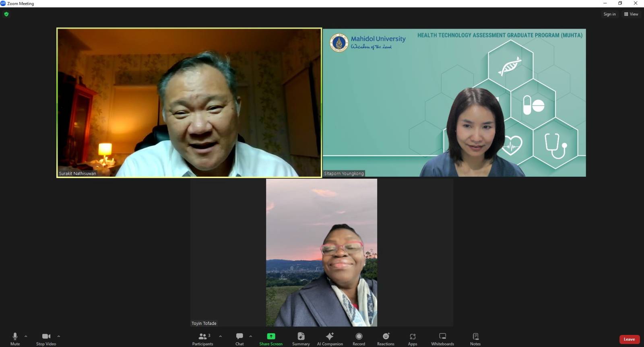
Task: Click the Zoom Meeting title bar icon
Action: (x=3, y=3)
